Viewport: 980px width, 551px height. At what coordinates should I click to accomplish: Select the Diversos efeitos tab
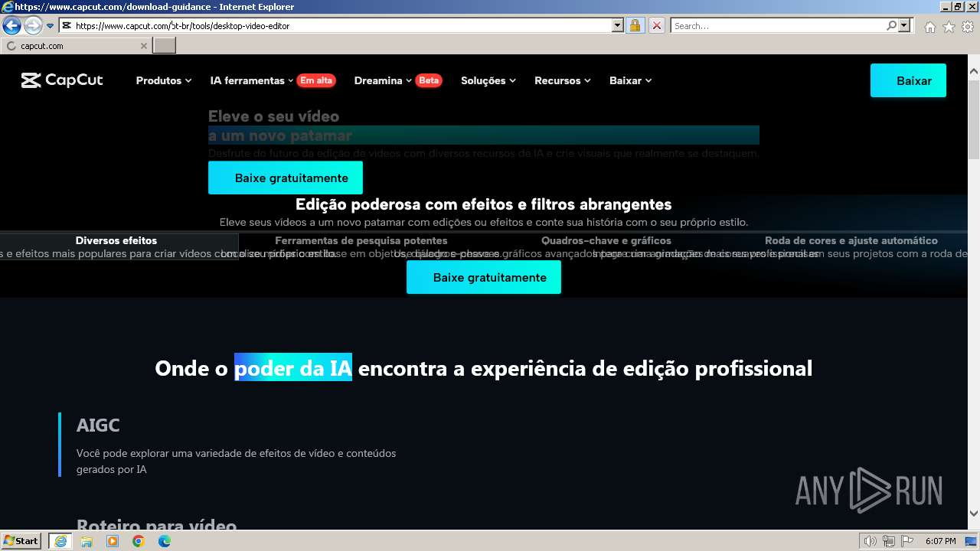point(116,240)
